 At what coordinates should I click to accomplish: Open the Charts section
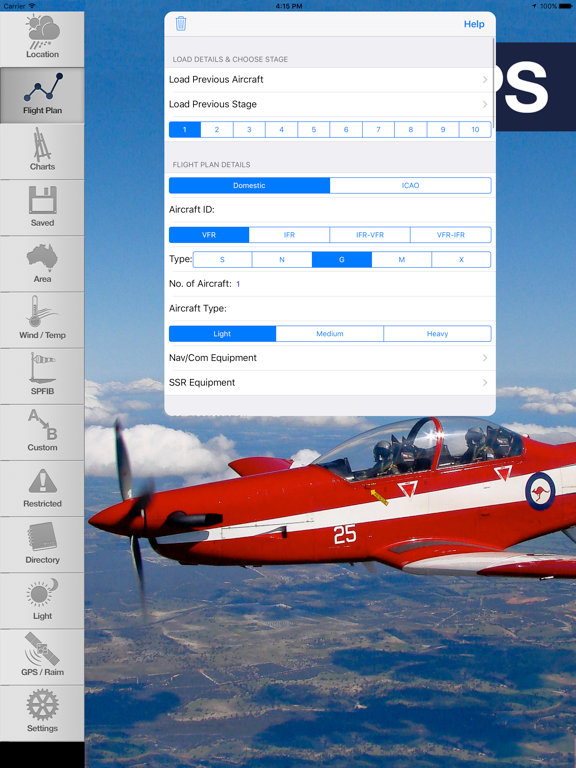(42, 151)
